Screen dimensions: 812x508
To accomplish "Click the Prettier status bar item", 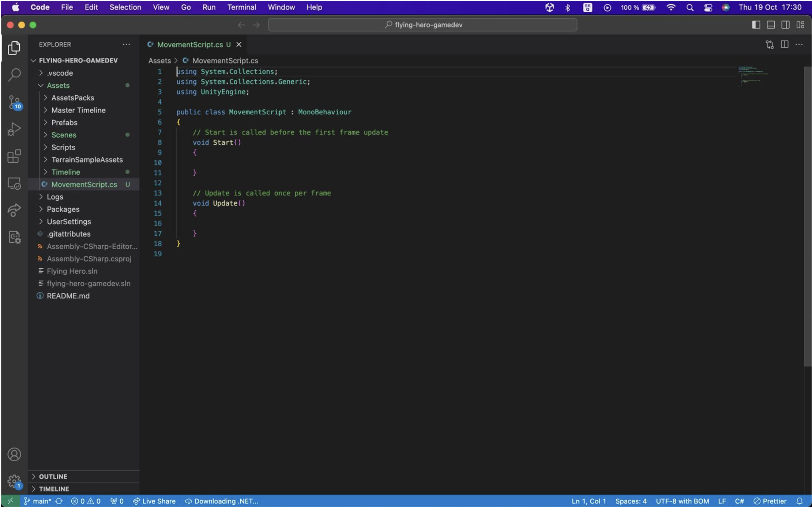I will coord(770,501).
